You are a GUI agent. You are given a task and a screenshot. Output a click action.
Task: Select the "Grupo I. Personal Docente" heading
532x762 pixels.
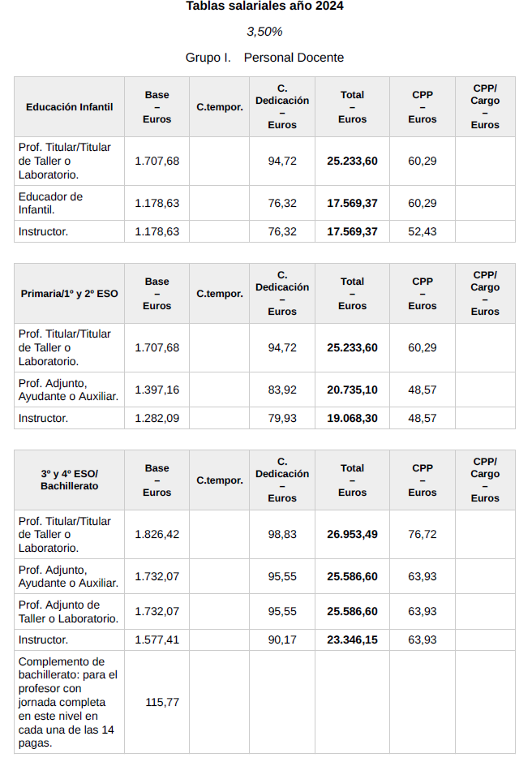[x=264, y=58]
